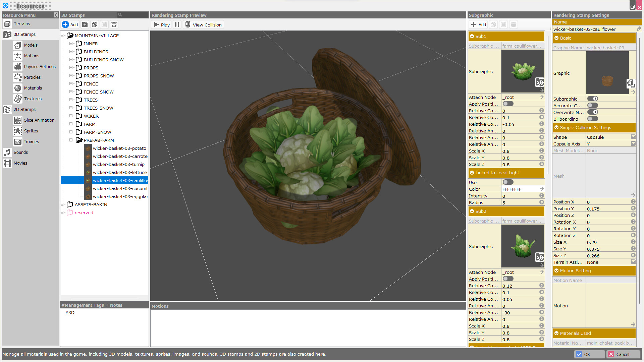The image size is (644, 362).
Task: Open the Terrain Assignment dropdown
Action: pyautogui.click(x=633, y=262)
